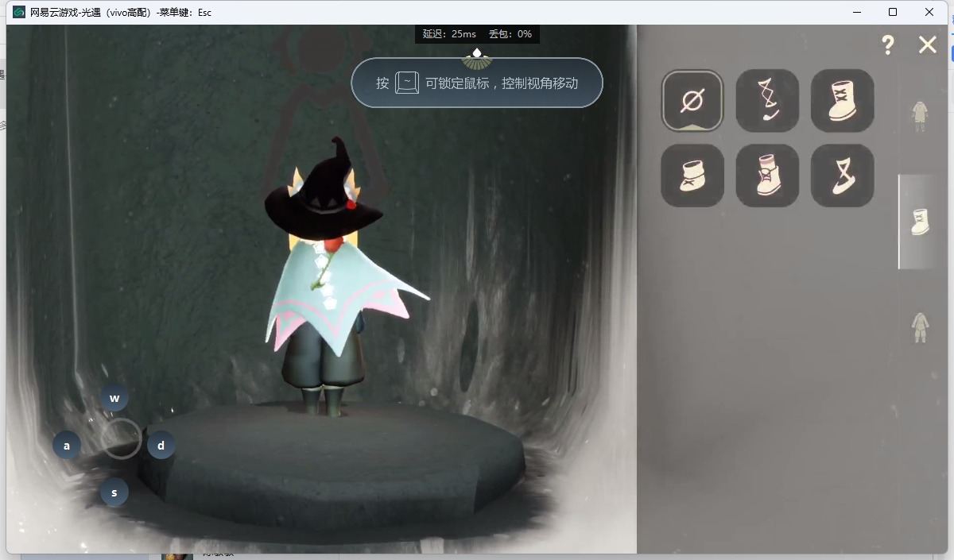The image size is (954, 560).
Task: Click the latency 25ms status text
Action: coord(449,34)
